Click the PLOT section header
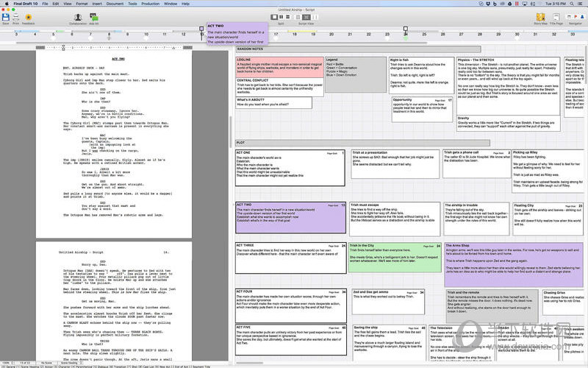Viewport: 588px width, 368px height. pyautogui.click(x=362, y=143)
